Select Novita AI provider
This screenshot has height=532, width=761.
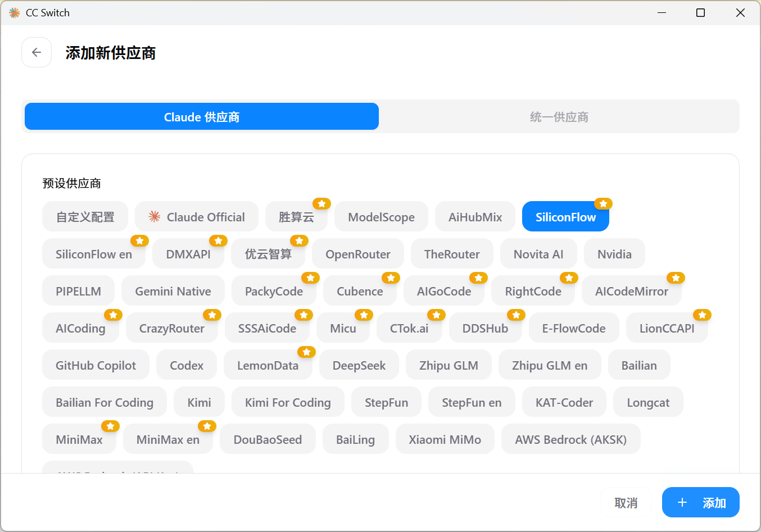538,253
